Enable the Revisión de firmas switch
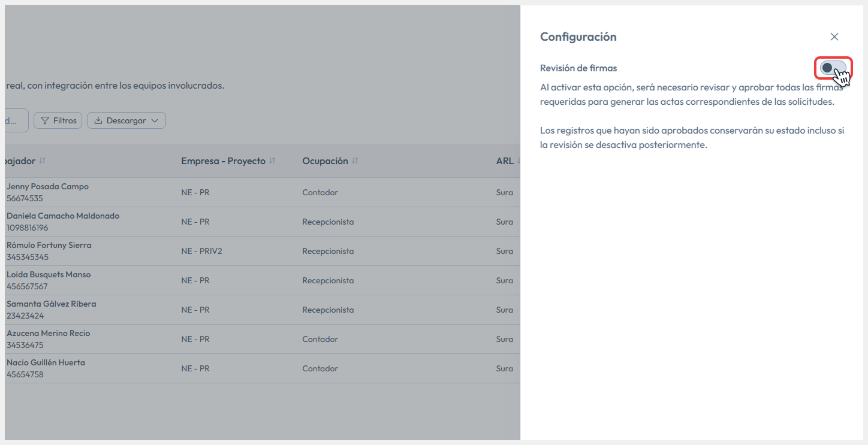Viewport: 868px width, 445px height. click(x=833, y=68)
